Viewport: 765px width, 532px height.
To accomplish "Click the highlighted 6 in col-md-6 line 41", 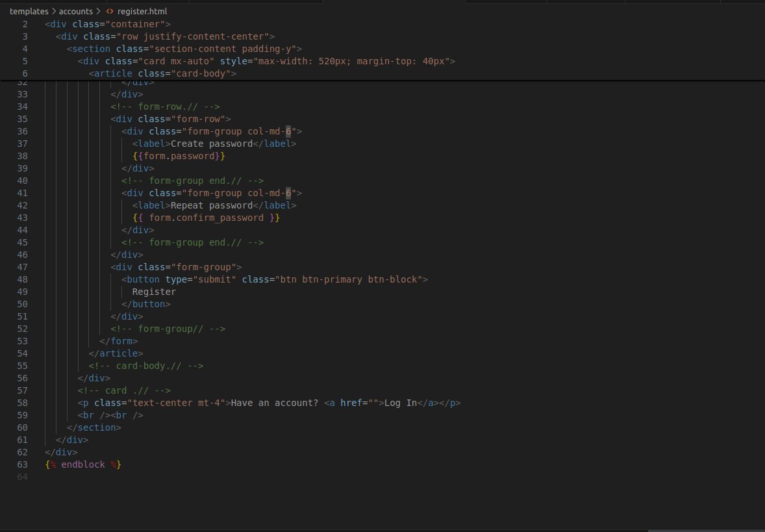I will 288,193.
